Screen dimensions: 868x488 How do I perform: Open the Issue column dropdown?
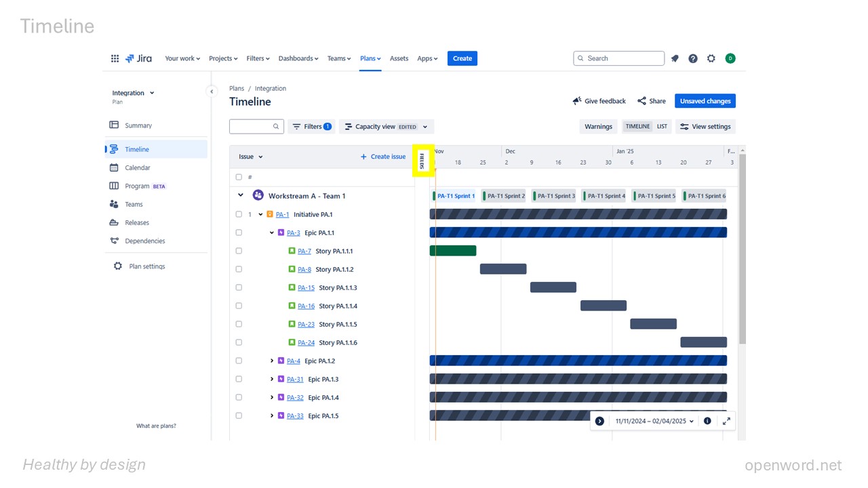pyautogui.click(x=251, y=157)
